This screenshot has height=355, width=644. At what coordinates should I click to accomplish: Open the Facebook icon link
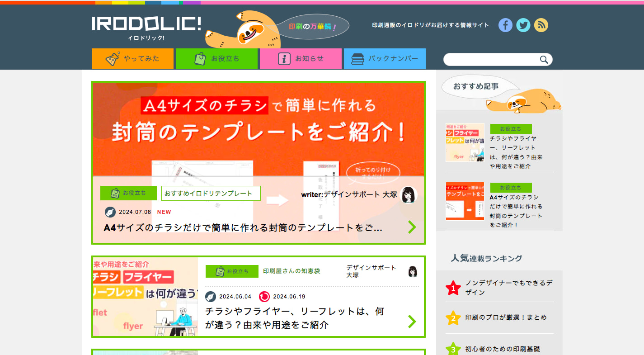coord(505,25)
